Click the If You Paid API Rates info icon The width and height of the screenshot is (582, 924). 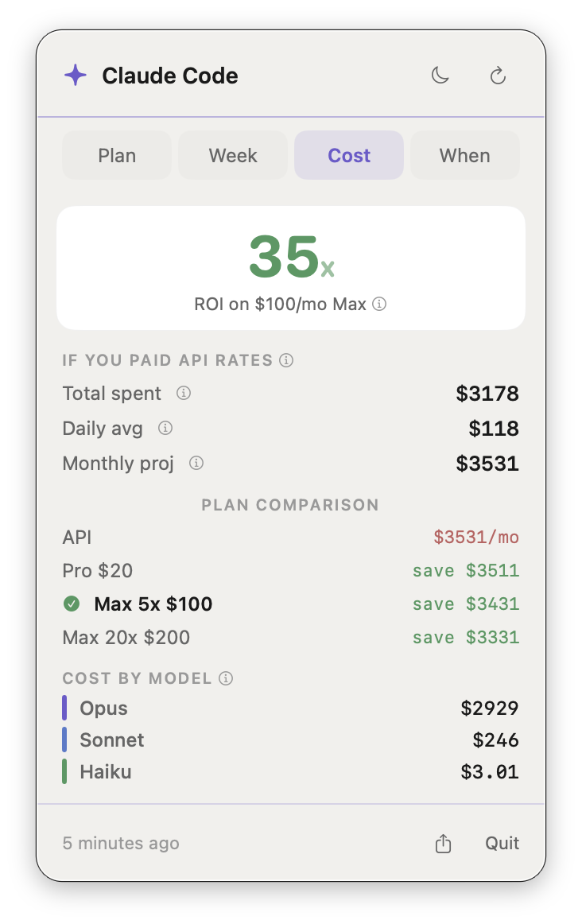click(285, 359)
